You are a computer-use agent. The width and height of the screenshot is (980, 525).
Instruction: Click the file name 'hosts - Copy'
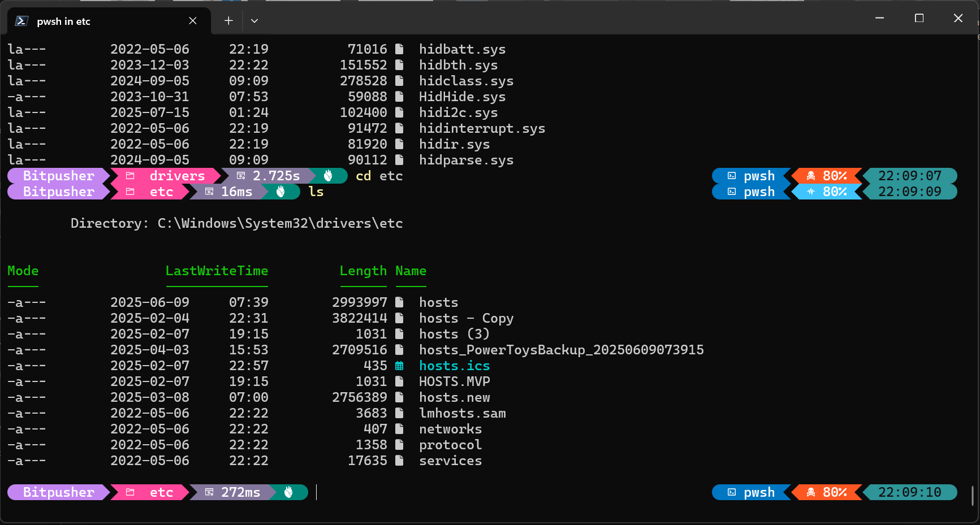click(x=467, y=318)
